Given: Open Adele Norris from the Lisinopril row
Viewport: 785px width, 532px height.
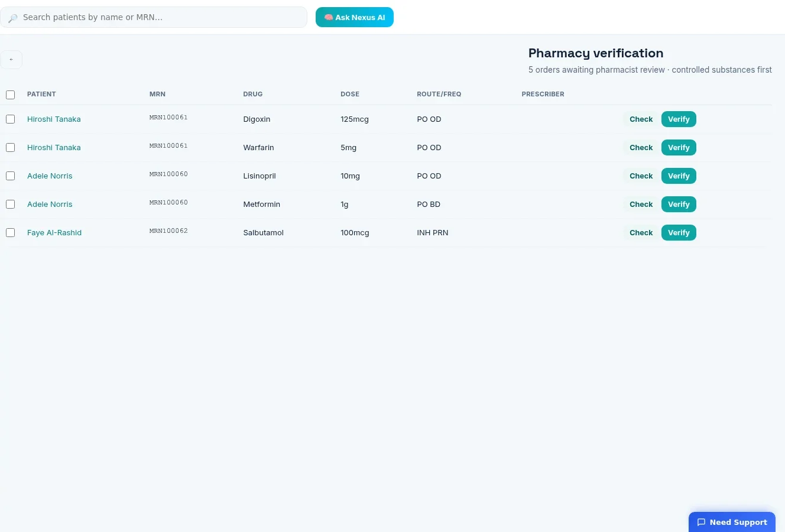Looking at the screenshot, I should [50, 176].
